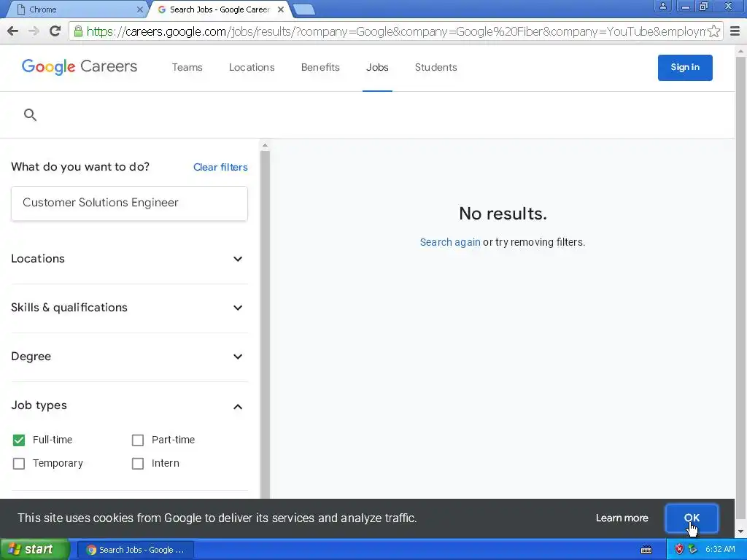Open the Benefits nav item
This screenshot has height=560, width=747.
coord(320,67)
